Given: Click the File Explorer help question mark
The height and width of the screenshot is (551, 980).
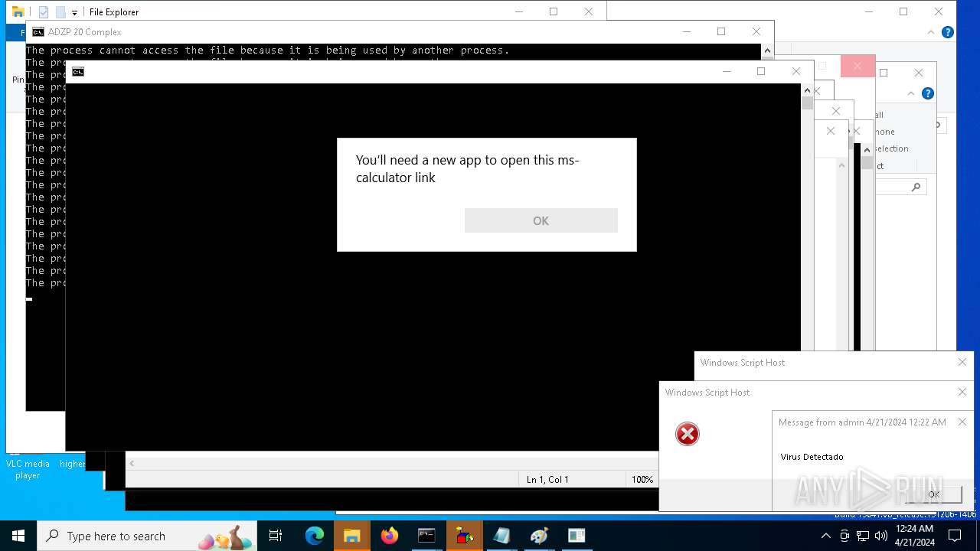Looking at the screenshot, I should pos(947,32).
